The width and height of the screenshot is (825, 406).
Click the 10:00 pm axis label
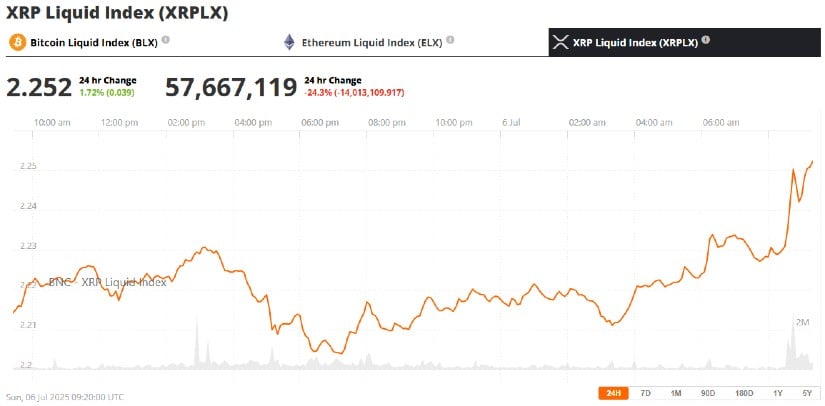(x=454, y=123)
